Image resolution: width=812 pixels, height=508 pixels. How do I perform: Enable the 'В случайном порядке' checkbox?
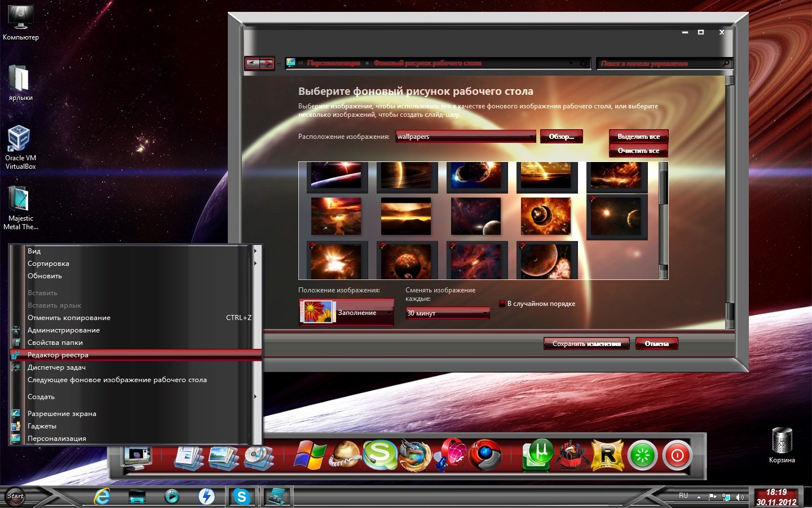click(502, 304)
